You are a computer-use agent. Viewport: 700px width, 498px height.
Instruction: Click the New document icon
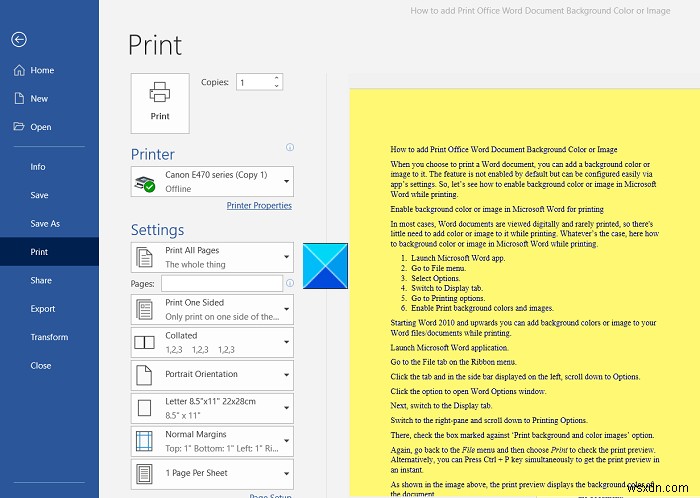[x=19, y=98]
